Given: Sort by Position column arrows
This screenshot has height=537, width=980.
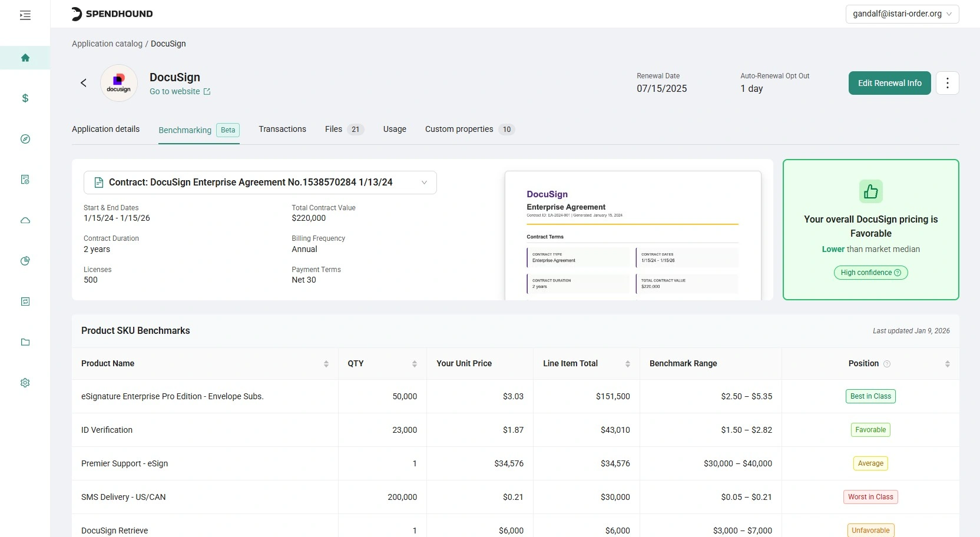Looking at the screenshot, I should [947, 364].
